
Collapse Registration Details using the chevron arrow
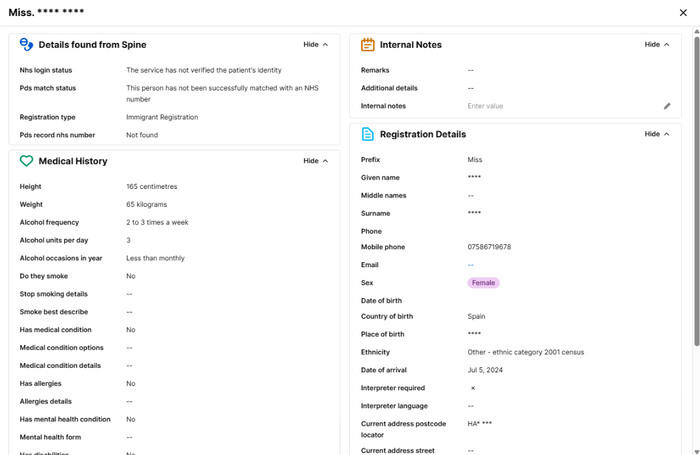[666, 134]
